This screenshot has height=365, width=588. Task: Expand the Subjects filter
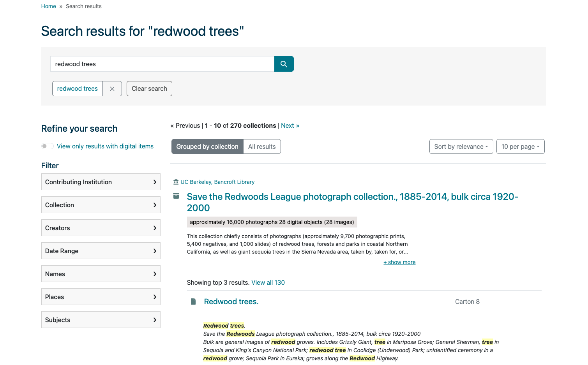(101, 319)
